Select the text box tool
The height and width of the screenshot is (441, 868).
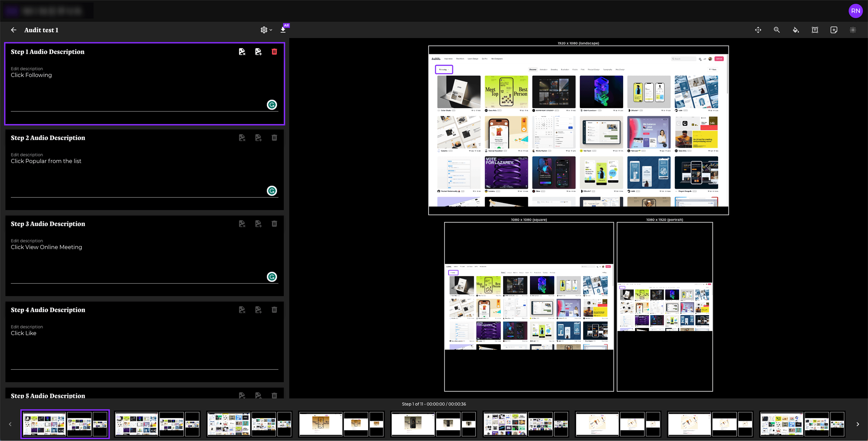[815, 30]
